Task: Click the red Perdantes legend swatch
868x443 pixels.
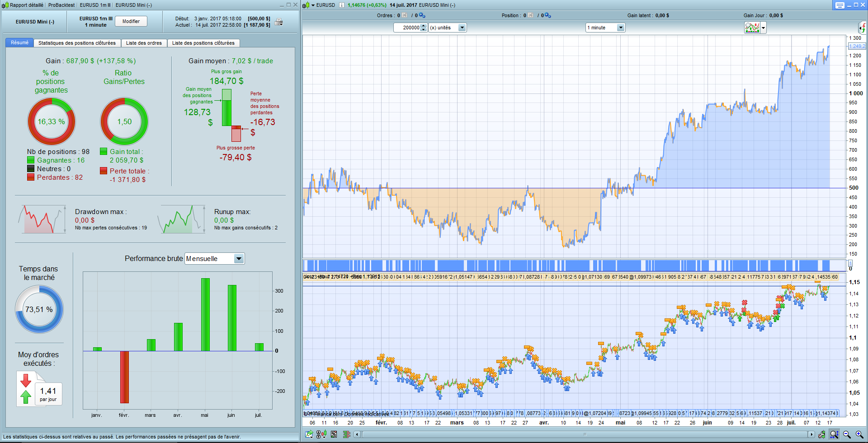Action: [x=31, y=177]
